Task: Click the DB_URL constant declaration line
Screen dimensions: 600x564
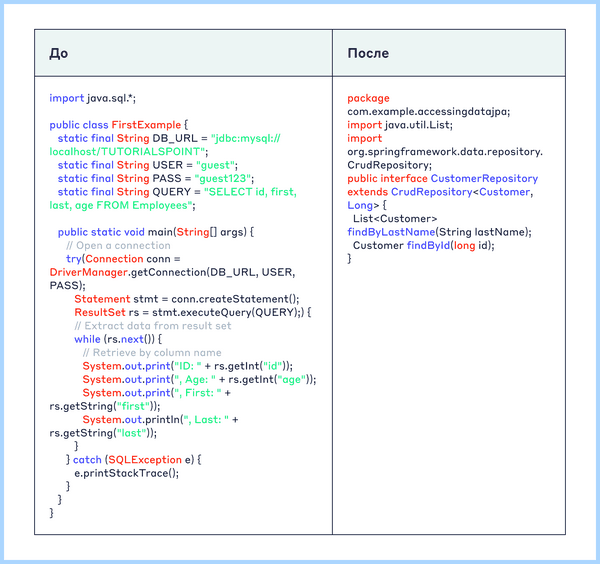Action: tap(169, 139)
